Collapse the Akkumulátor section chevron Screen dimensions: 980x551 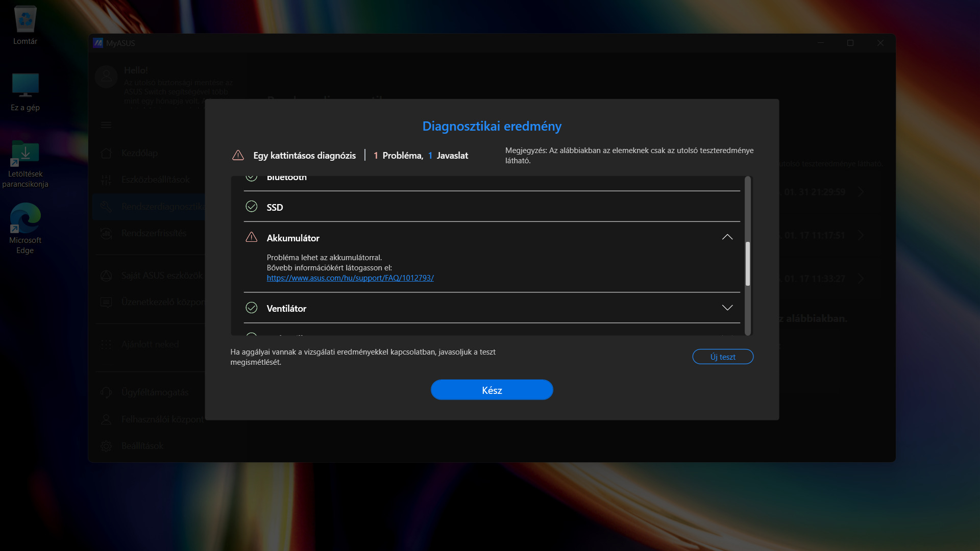point(727,237)
